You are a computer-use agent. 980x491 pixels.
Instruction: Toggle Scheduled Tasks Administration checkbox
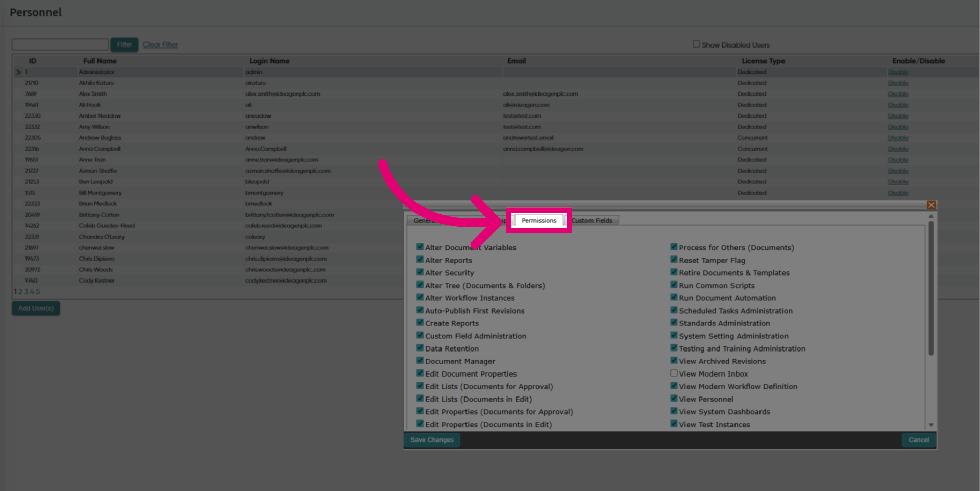click(x=674, y=310)
